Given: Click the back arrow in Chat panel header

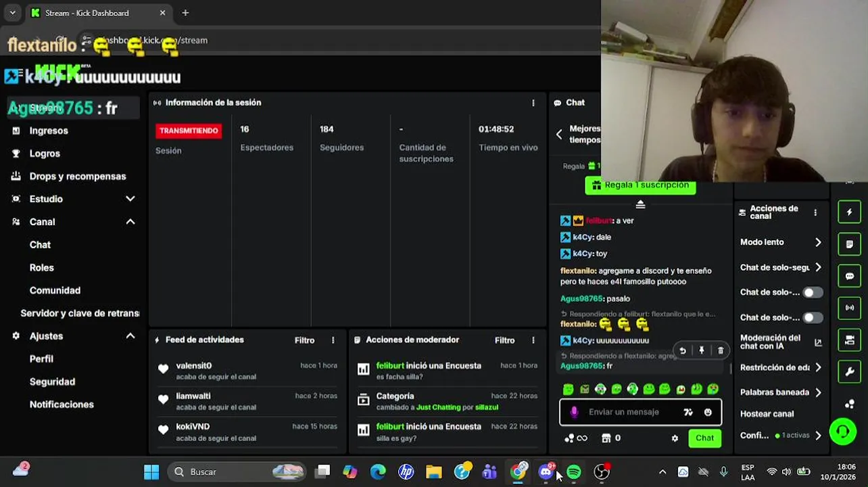Looking at the screenshot, I should point(559,134).
